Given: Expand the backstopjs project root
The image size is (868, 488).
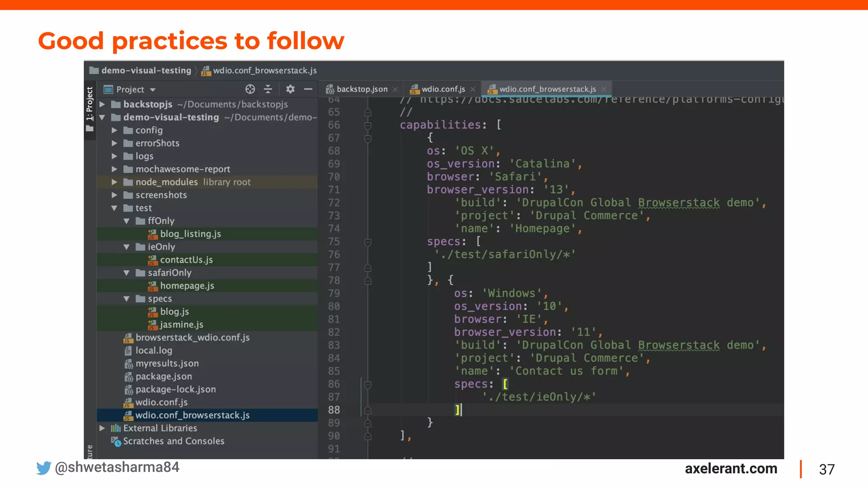Looking at the screenshot, I should tap(102, 104).
